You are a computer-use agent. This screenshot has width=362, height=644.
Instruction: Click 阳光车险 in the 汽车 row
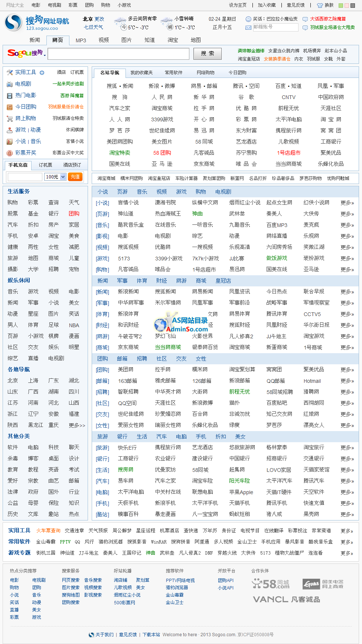(239, 481)
